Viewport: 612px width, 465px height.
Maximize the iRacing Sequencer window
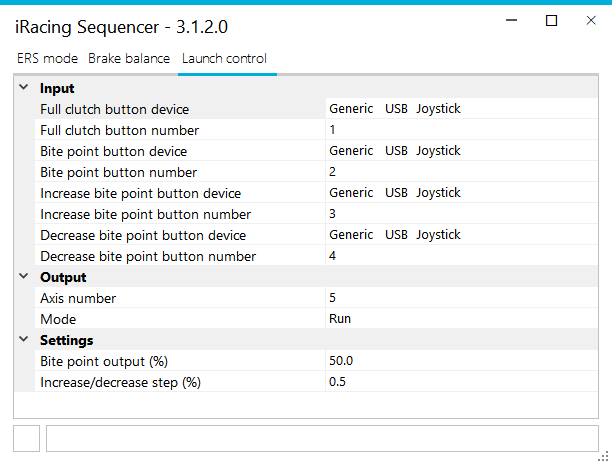[x=551, y=20]
